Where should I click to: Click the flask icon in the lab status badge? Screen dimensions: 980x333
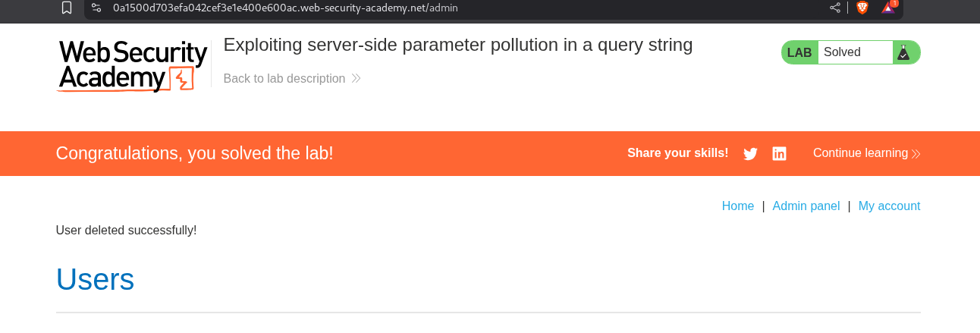(903, 52)
